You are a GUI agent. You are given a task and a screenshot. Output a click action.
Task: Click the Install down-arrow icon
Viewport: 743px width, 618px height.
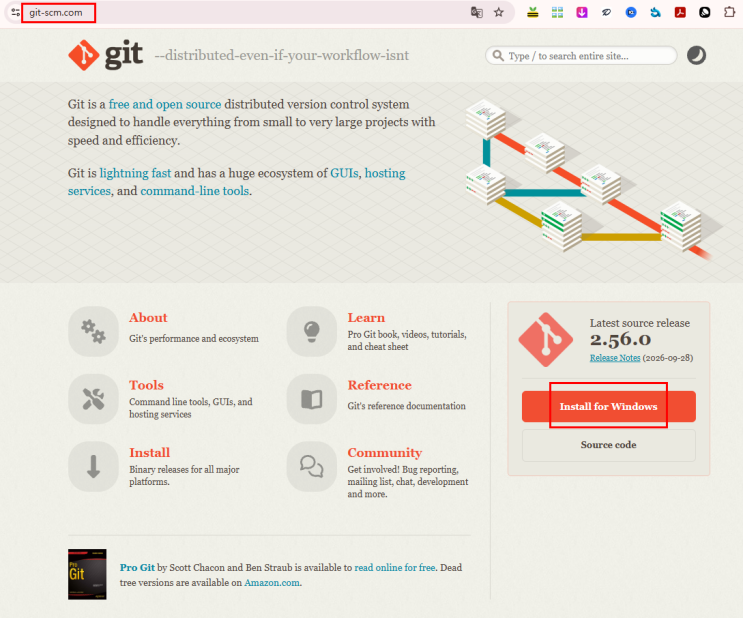(x=93, y=466)
